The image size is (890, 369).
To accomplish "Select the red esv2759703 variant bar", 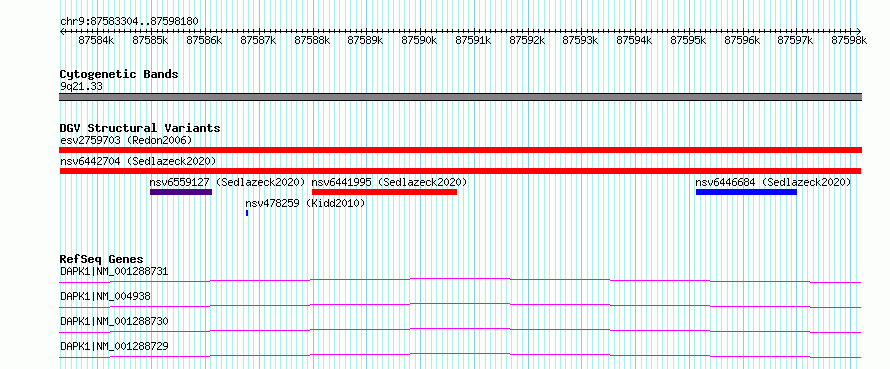I will tap(460, 150).
